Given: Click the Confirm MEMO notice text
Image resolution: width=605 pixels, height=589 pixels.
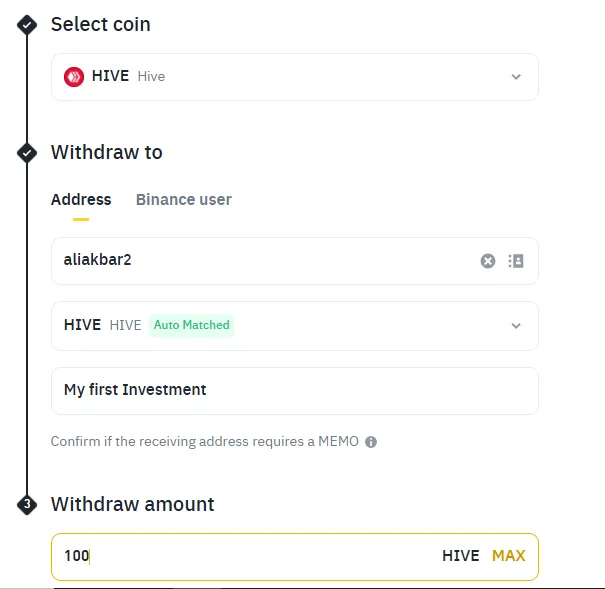Looking at the screenshot, I should [x=204, y=442].
